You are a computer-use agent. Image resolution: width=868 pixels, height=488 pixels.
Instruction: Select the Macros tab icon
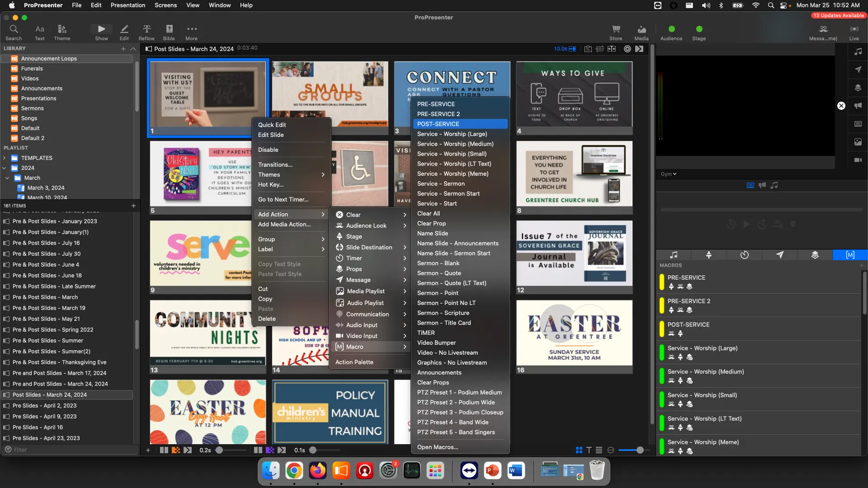click(x=850, y=255)
